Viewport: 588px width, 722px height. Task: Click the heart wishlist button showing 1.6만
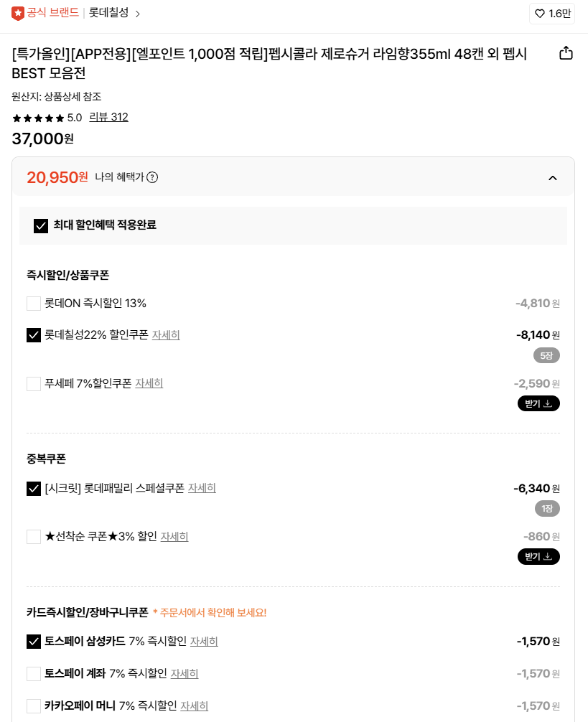(552, 14)
